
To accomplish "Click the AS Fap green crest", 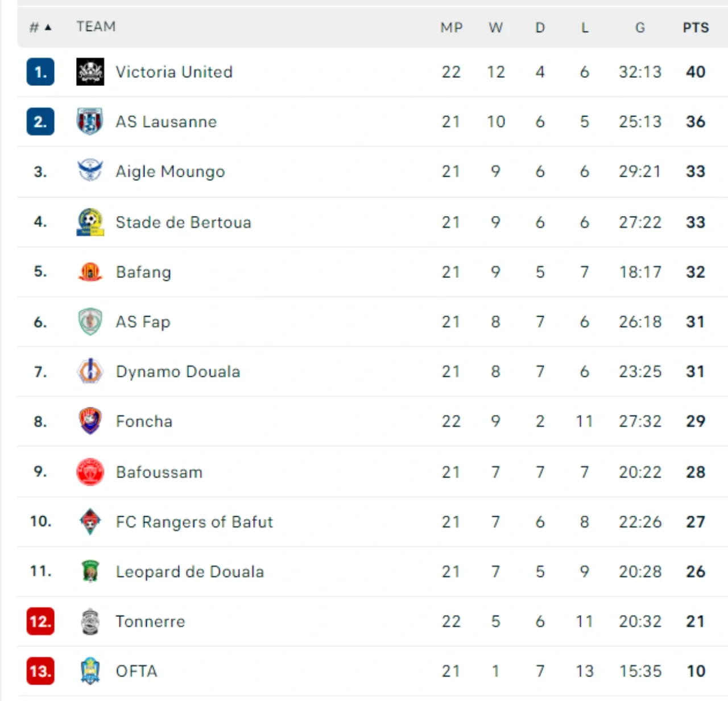I will point(90,322).
